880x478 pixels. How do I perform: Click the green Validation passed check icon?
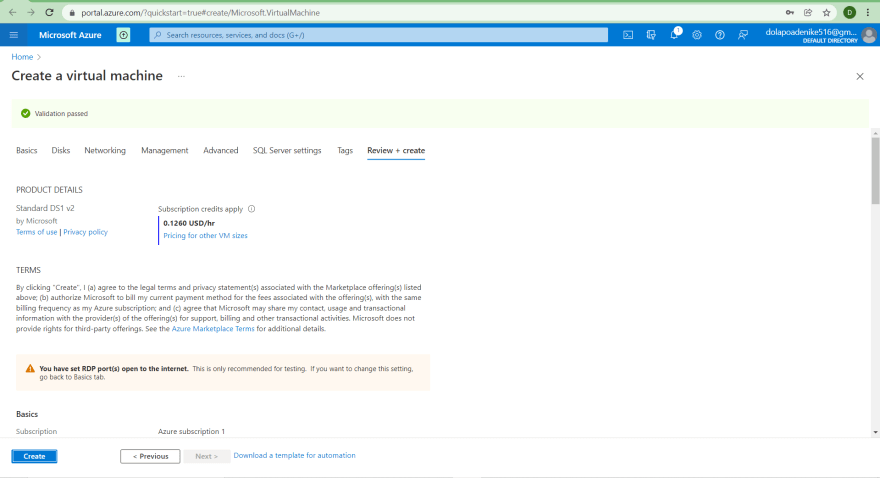[x=25, y=113]
